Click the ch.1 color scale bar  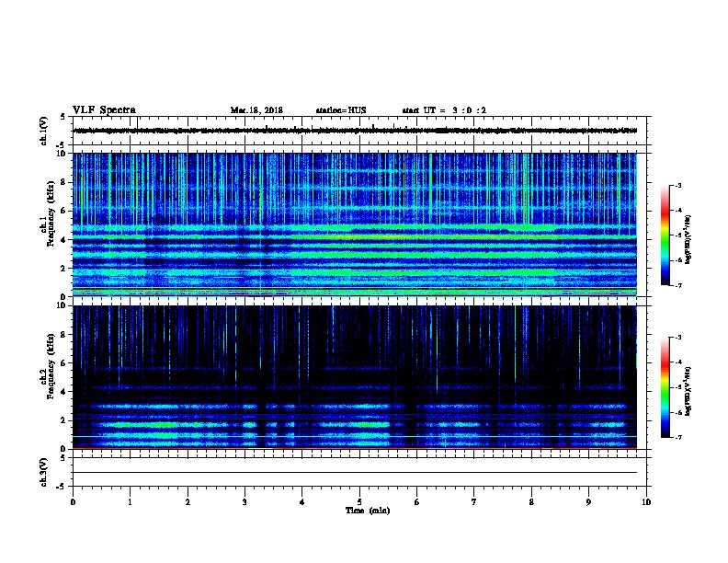click(665, 236)
